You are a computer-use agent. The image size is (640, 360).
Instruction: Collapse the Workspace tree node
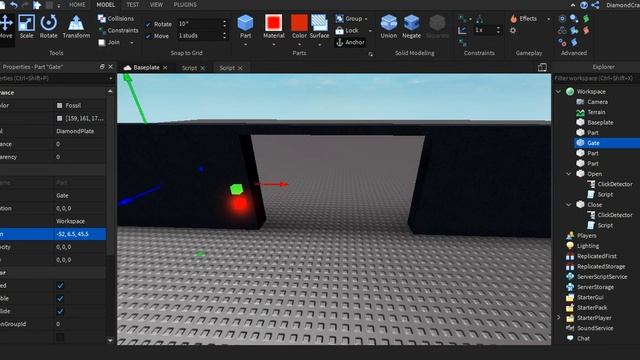(558, 91)
